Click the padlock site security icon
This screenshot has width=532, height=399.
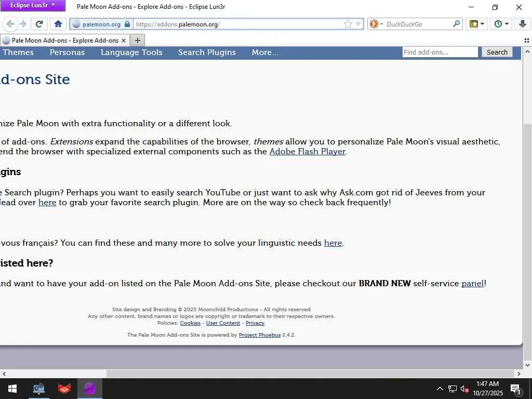(x=127, y=24)
